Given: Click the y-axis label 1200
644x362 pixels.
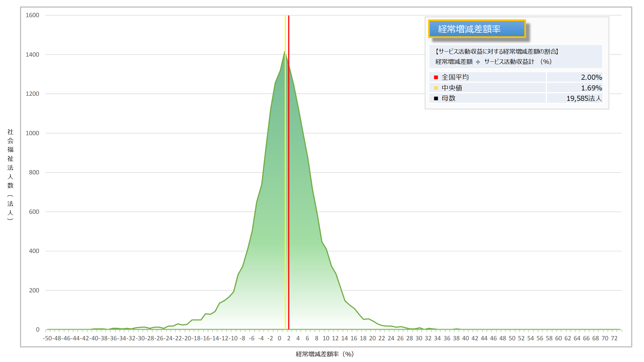Looking at the screenshot, I should point(32,94).
